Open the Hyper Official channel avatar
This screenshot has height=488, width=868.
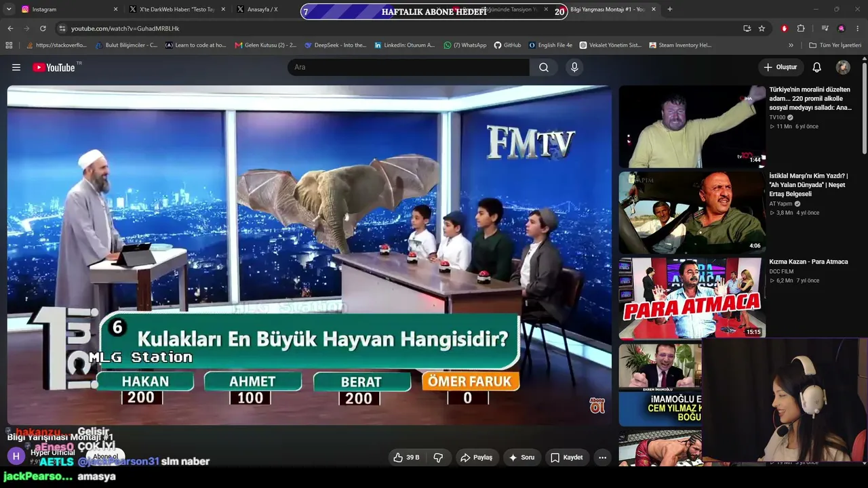16,456
